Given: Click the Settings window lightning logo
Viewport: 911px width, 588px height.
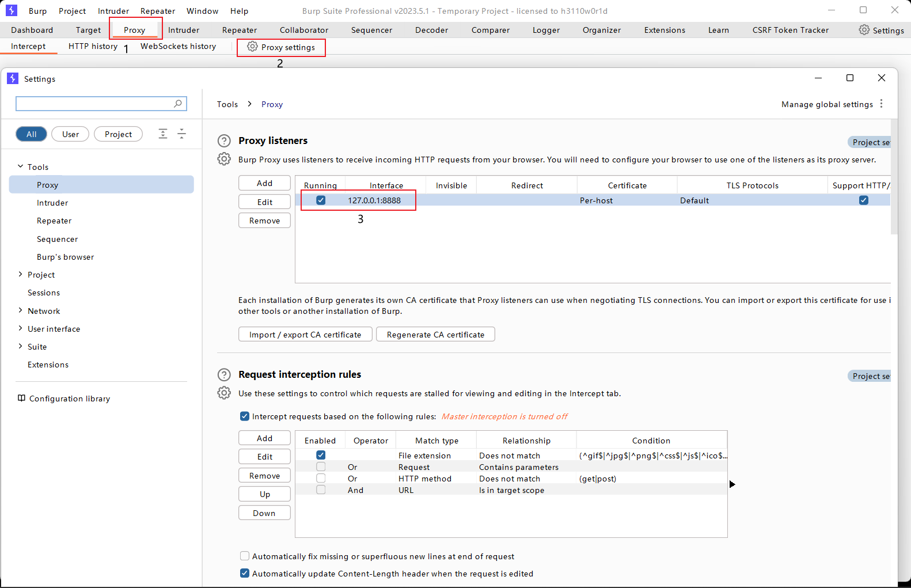Looking at the screenshot, I should tap(13, 78).
